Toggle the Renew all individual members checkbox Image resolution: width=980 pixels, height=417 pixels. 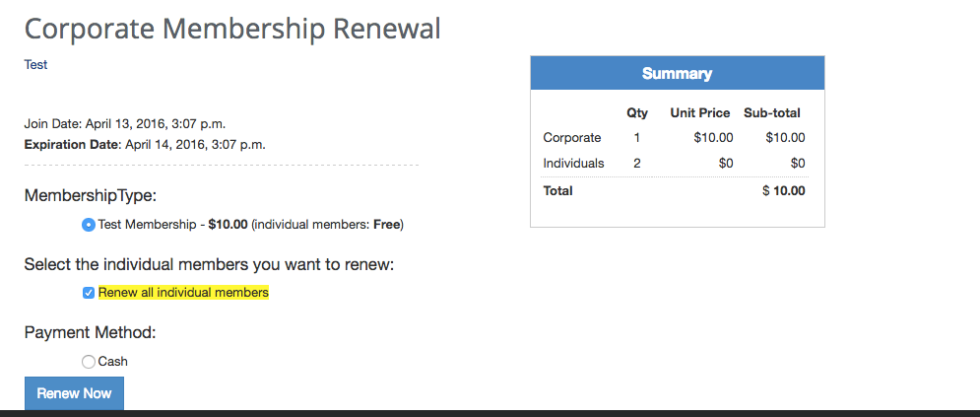pyautogui.click(x=89, y=293)
